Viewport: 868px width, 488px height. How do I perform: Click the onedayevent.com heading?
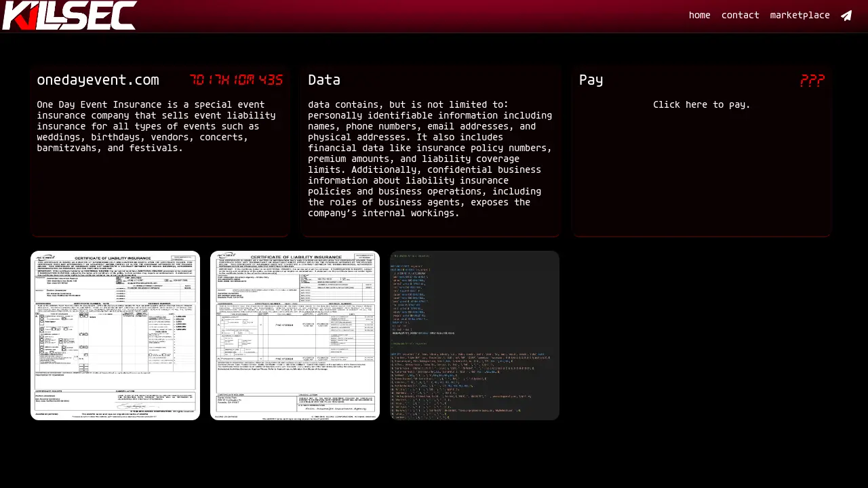click(x=98, y=80)
